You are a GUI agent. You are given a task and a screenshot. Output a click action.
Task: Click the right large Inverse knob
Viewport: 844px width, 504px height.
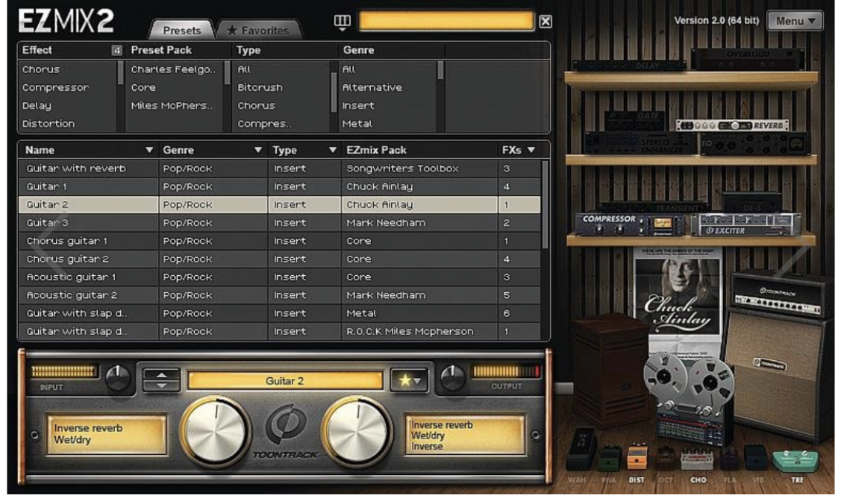coord(357,431)
